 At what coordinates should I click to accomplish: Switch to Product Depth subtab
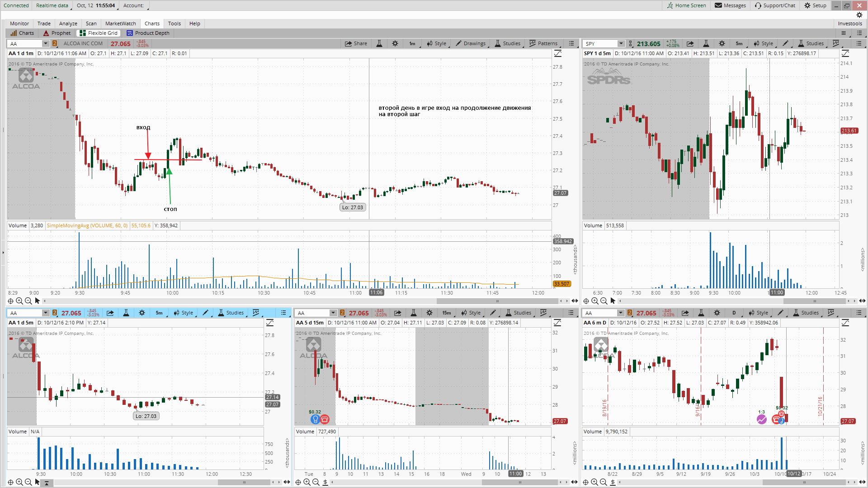(x=148, y=33)
